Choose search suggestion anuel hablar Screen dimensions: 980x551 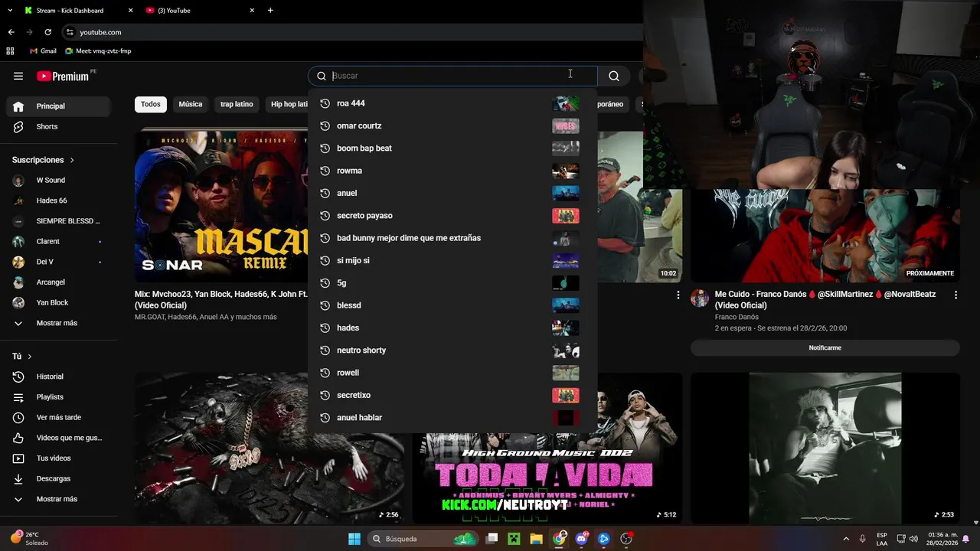coord(452,418)
